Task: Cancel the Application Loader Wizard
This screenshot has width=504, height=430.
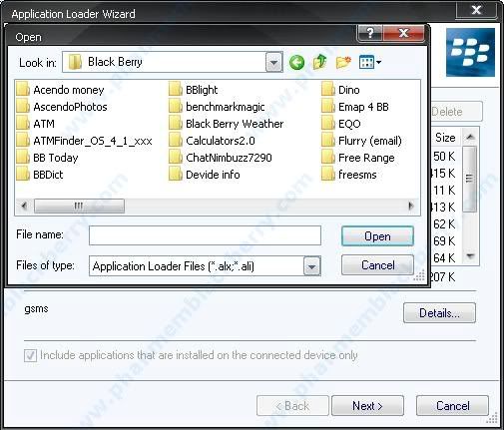Action: (x=452, y=406)
